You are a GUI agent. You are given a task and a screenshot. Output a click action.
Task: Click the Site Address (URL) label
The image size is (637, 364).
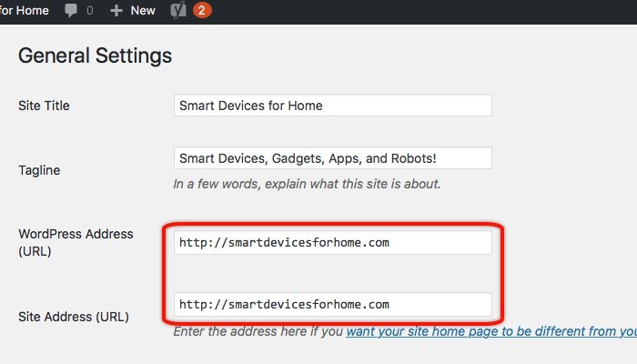tap(74, 317)
